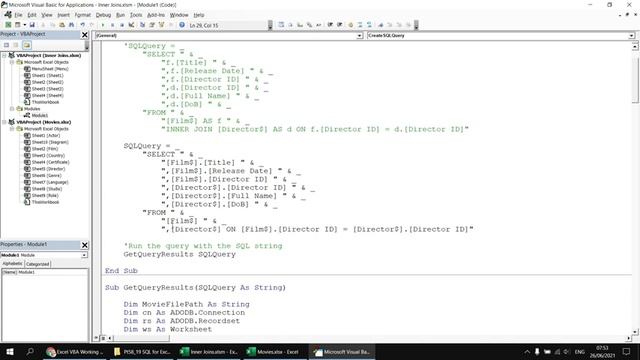Open the CreateSQLQuery procedure dropdown
640x360 pixels.
coord(631,36)
